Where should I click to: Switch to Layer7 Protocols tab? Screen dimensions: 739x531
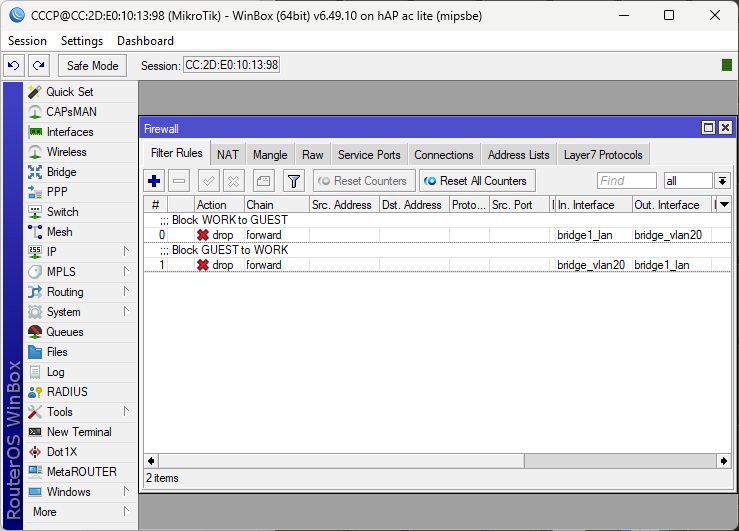[x=603, y=155]
